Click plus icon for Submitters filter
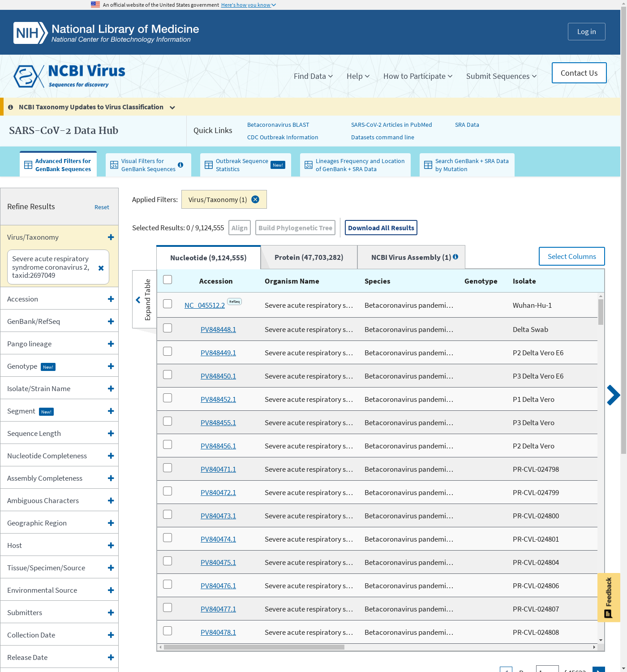627x672 pixels. (x=111, y=612)
